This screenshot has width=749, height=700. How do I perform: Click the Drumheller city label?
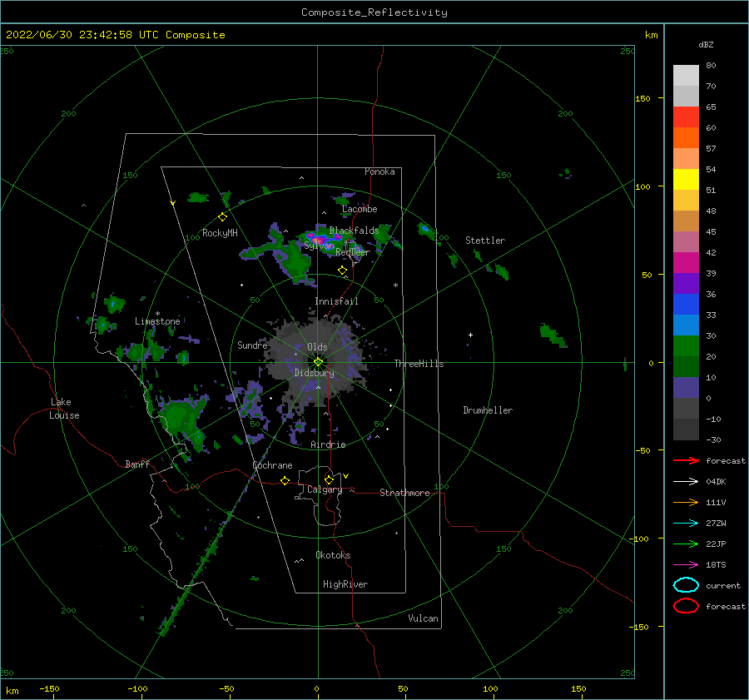coord(488,410)
